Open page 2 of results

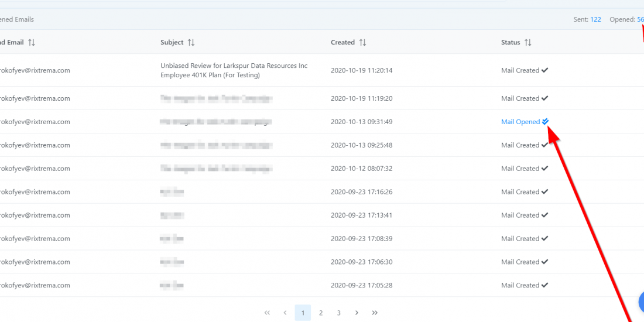[321, 313]
